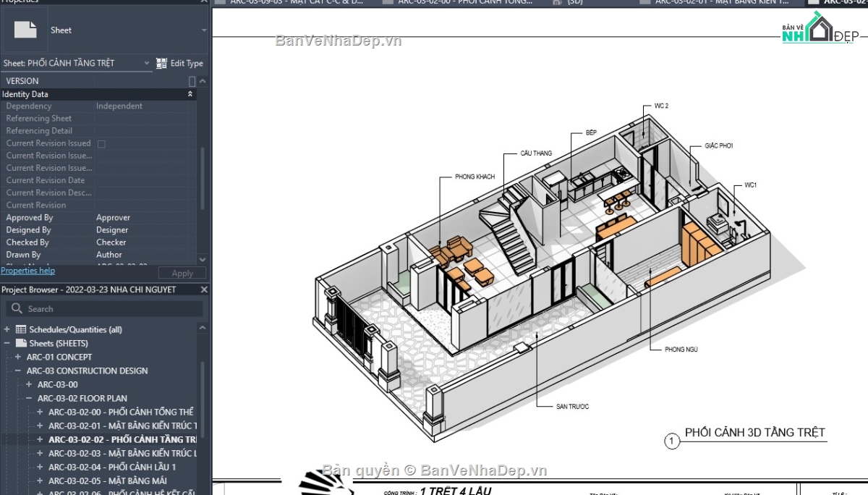This screenshot has height=495, width=868.
Task: Expand the ARC-03-00 node
Action: tap(29, 384)
